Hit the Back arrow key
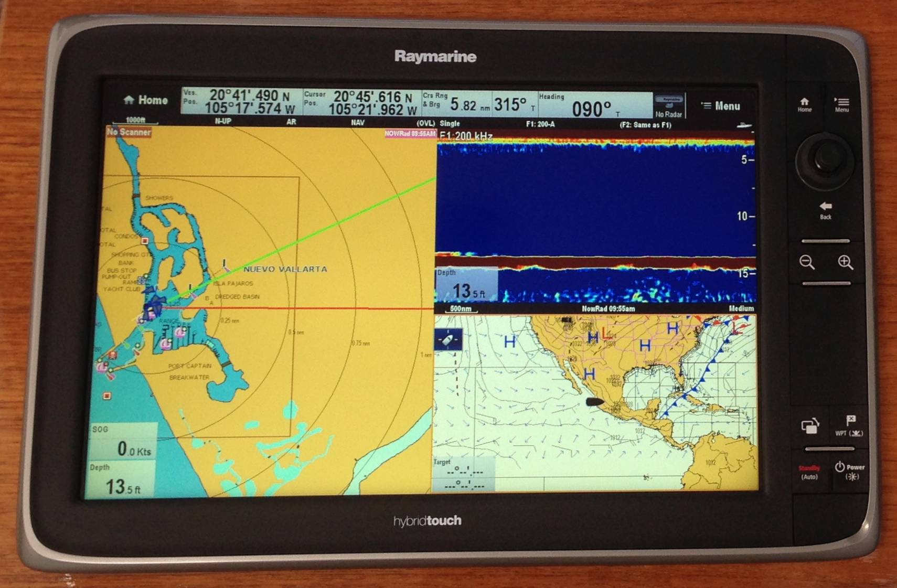This screenshot has width=897, height=588. tap(826, 210)
